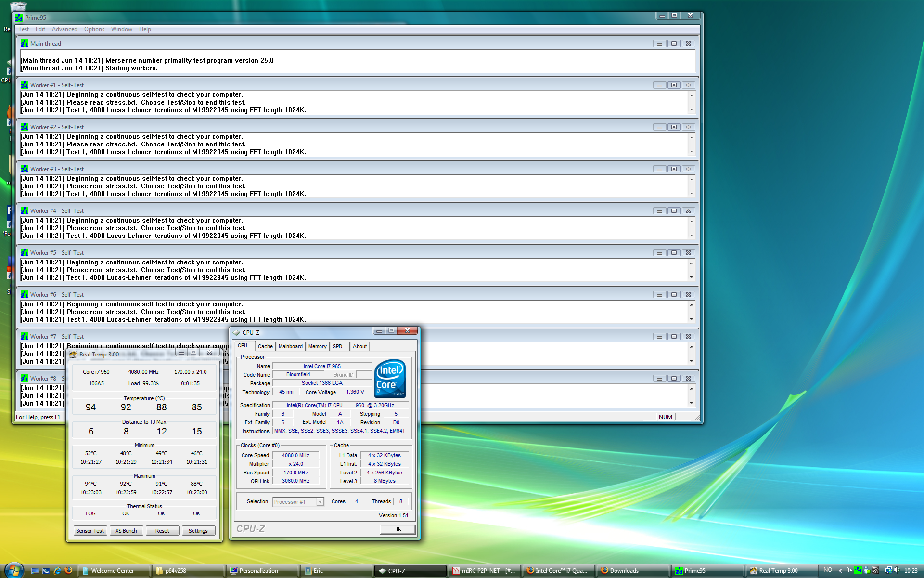
Task: Click the Reset button in Real Temp
Action: 162,531
